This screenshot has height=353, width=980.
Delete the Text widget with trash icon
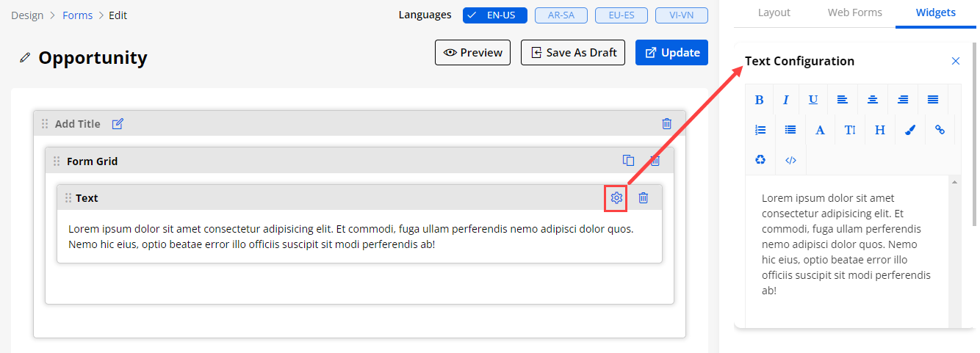644,198
